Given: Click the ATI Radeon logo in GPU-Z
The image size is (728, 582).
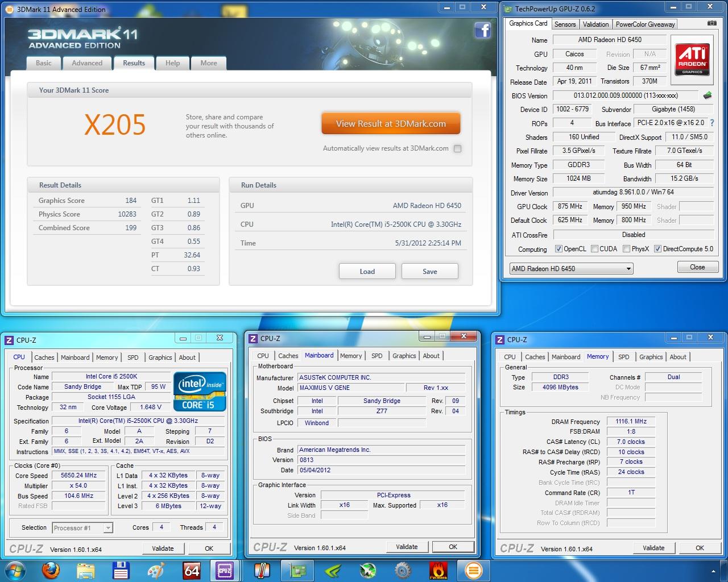Looking at the screenshot, I should pos(692,59).
